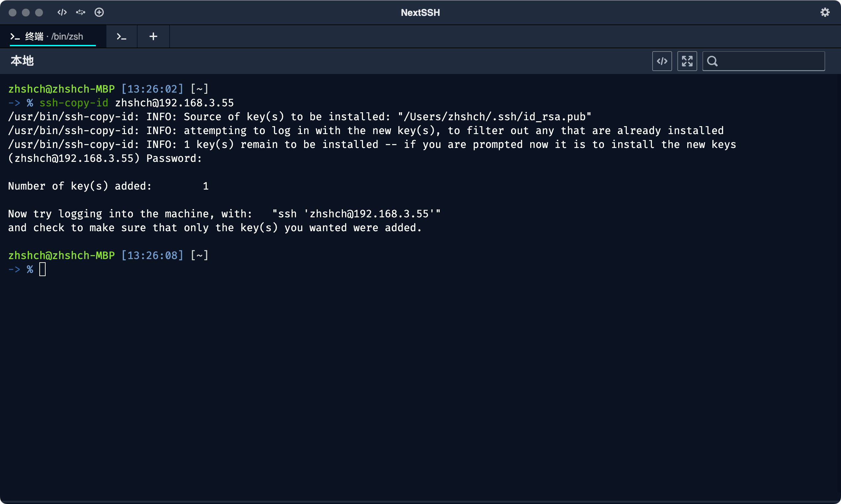Select the second terminal tab

pyautogui.click(x=122, y=36)
